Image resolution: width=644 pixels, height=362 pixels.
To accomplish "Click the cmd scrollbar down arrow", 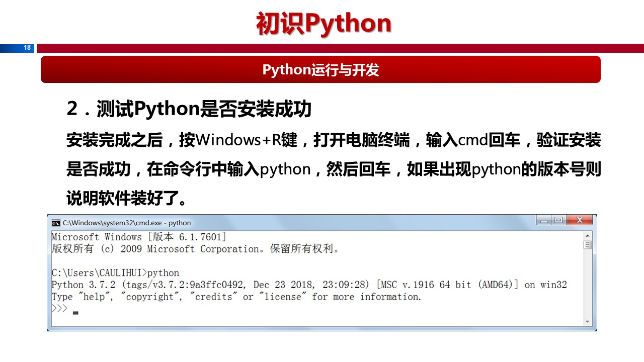I will coord(587,322).
